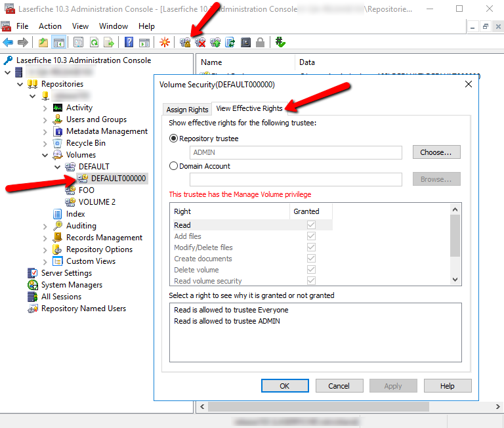Image resolution: width=504 pixels, height=428 pixels.
Task: Select the Repository trustee radio button
Action: (173, 139)
